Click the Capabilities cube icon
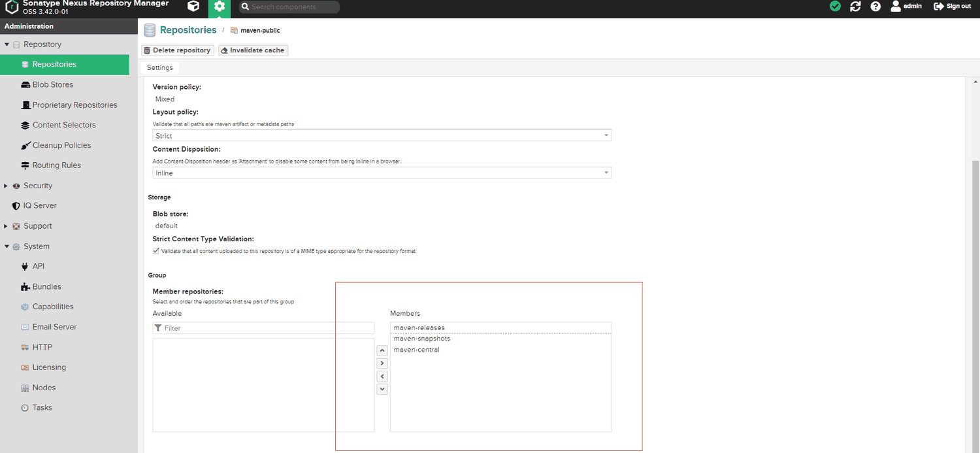980x453 pixels. 25,307
